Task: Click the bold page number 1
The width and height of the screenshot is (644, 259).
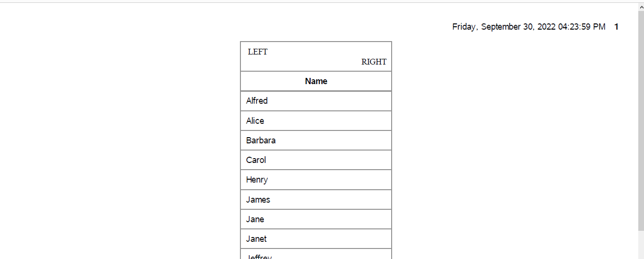Action: tap(616, 27)
